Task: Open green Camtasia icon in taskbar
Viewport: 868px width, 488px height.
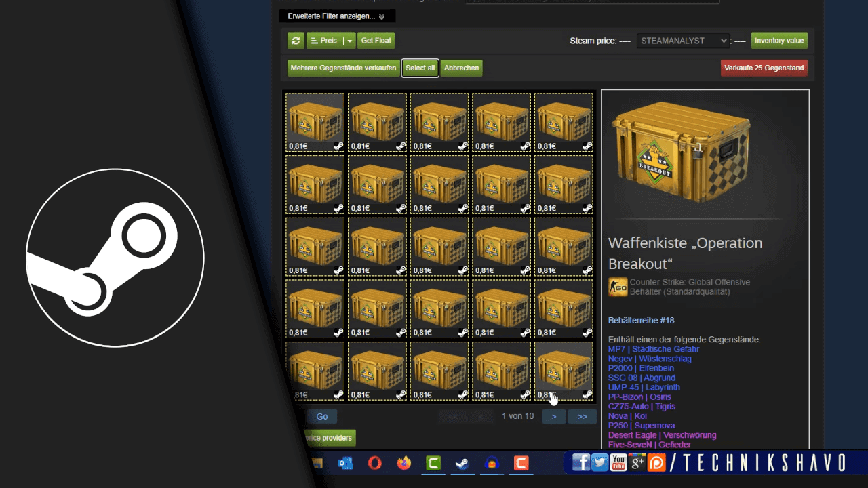Action: 433,464
